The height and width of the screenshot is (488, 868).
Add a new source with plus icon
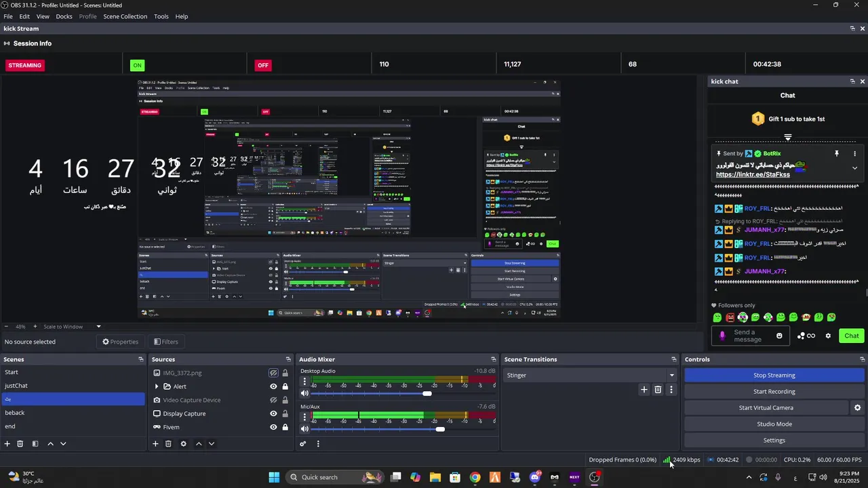[155, 444]
